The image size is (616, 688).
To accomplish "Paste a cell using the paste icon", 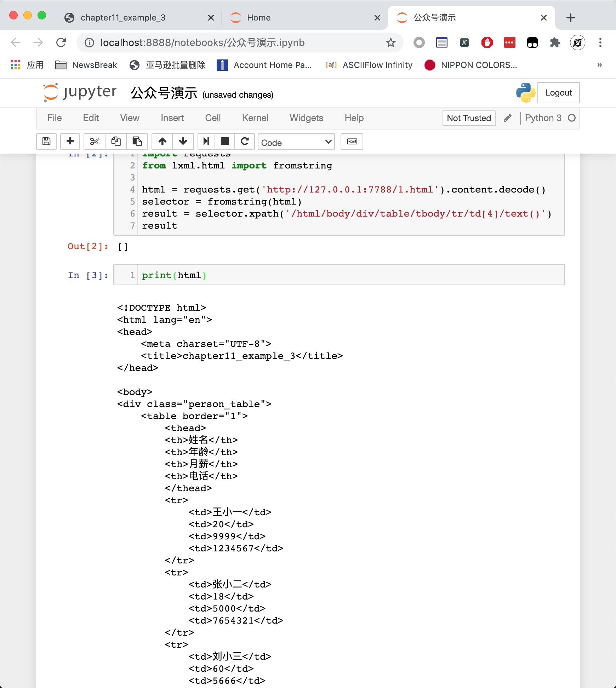I will tap(137, 142).
